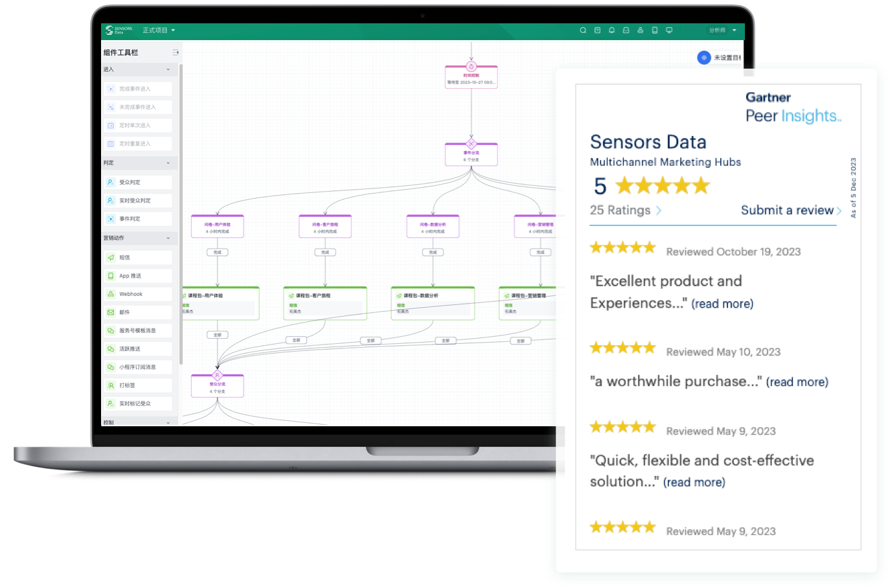This screenshot has width=890, height=588.
Task: Select the 打标签 component
Action: tap(137, 385)
